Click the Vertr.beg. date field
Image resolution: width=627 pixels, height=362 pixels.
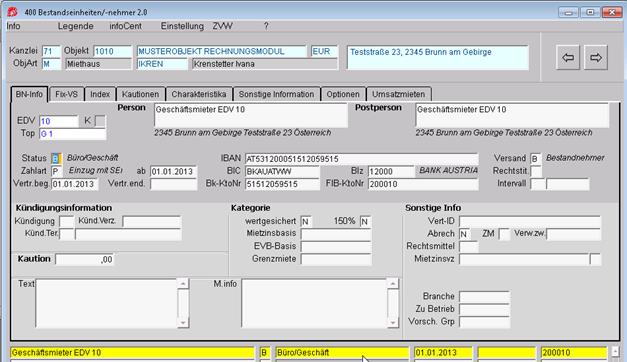click(74, 184)
